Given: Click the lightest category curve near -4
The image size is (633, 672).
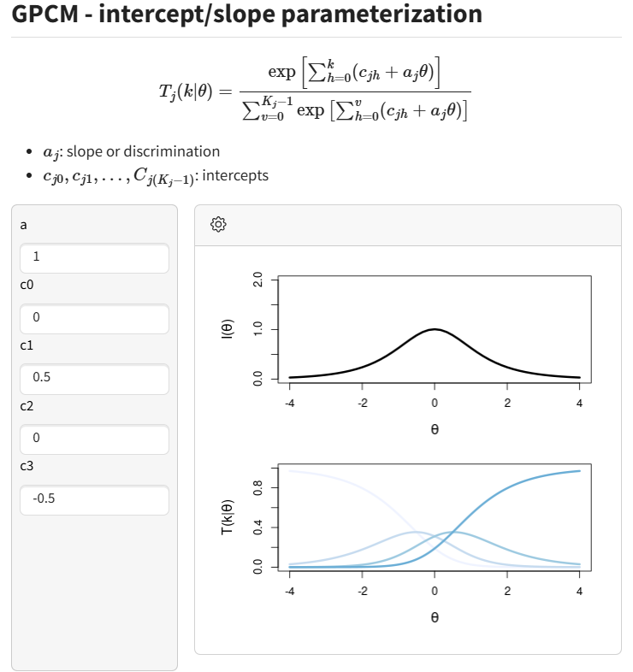Looking at the screenshot, I should (x=300, y=471).
